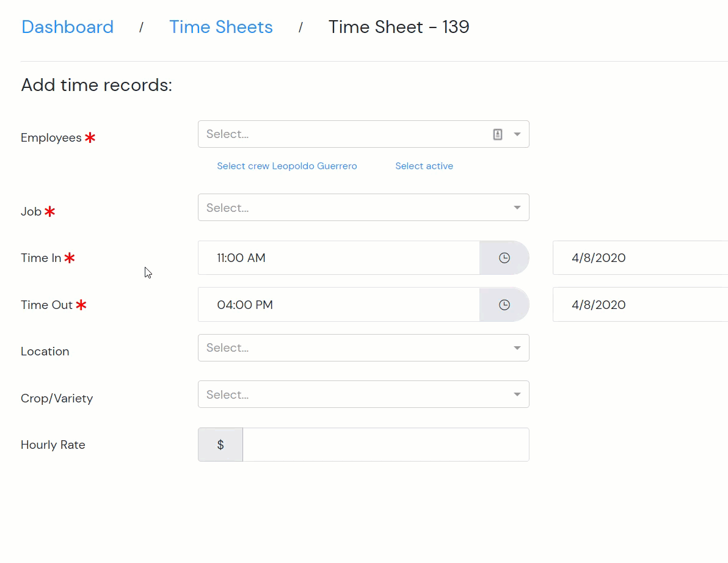Focus the Time In 11:00 AM field
728x563 pixels.
[339, 258]
